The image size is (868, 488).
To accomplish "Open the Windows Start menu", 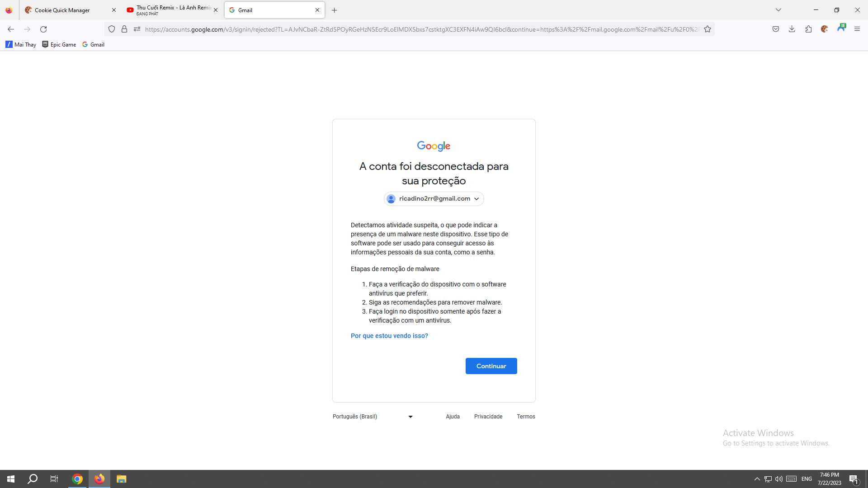I will click(x=11, y=479).
